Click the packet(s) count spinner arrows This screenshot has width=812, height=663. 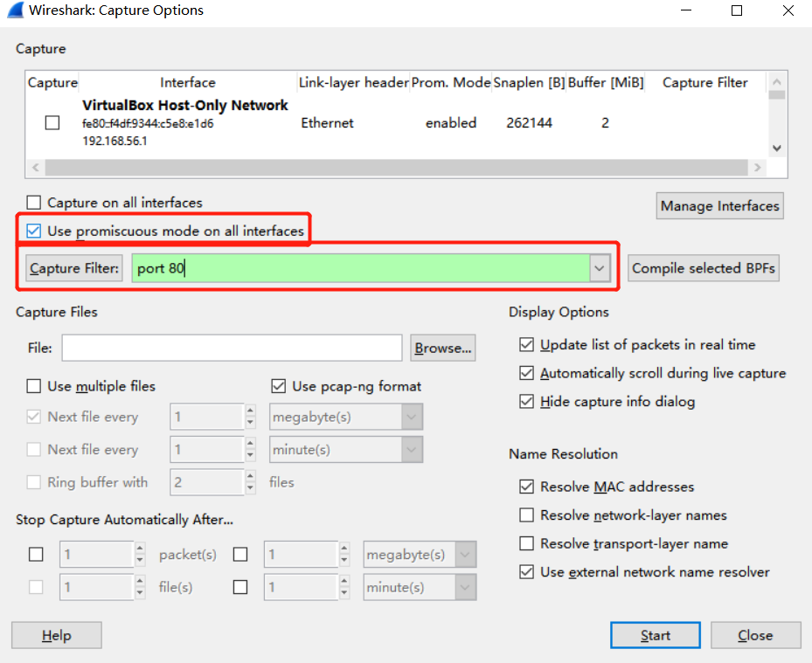click(x=140, y=555)
